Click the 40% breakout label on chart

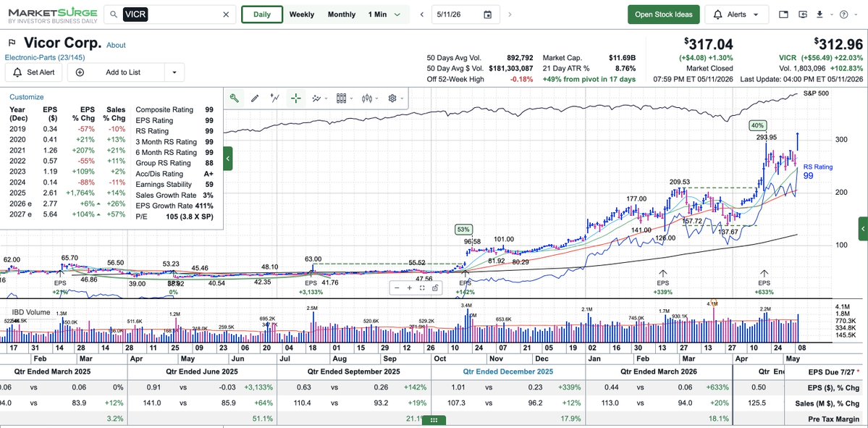tap(757, 125)
